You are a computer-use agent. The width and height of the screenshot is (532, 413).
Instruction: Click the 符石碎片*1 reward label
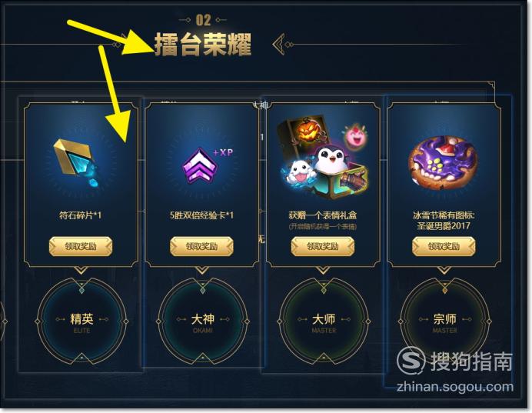click(x=81, y=215)
